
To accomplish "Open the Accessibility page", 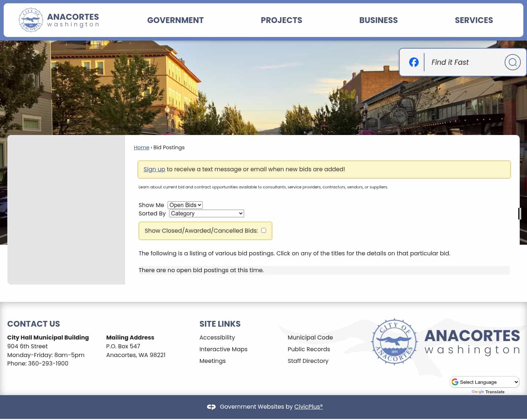I will [x=217, y=337].
